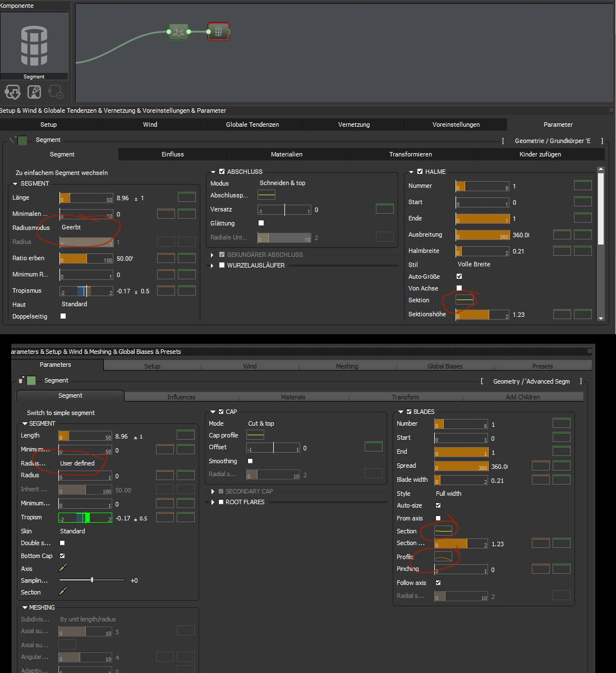
Task: Click the Länge slider bar
Action: pyautogui.click(x=86, y=198)
